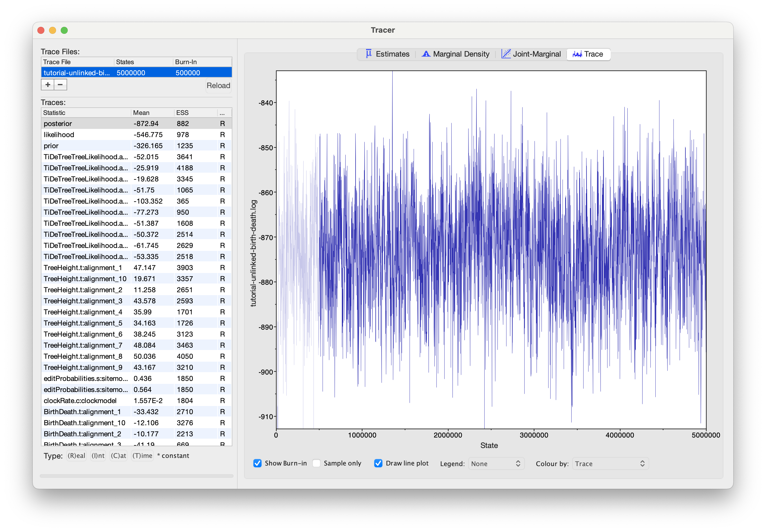766x532 pixels.
Task: Select the posterior statistic row
Action: click(x=136, y=123)
